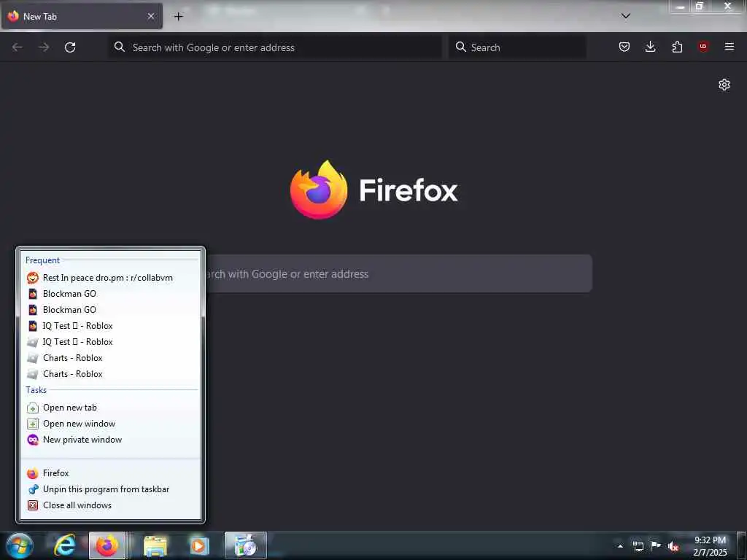The height and width of the screenshot is (560, 747).
Task: Show hidden system tray icons arrow
Action: pyautogui.click(x=620, y=546)
